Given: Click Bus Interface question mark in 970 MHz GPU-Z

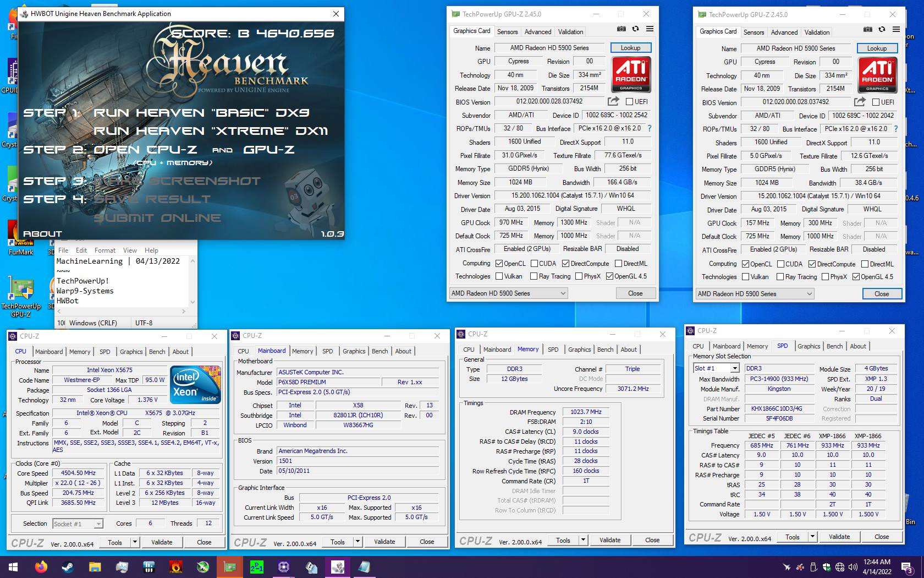Looking at the screenshot, I should click(650, 128).
